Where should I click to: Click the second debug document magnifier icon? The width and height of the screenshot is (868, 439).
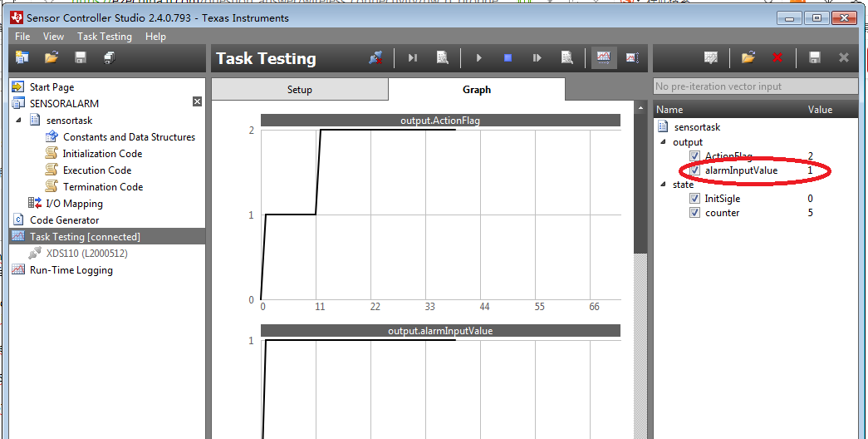[566, 57]
